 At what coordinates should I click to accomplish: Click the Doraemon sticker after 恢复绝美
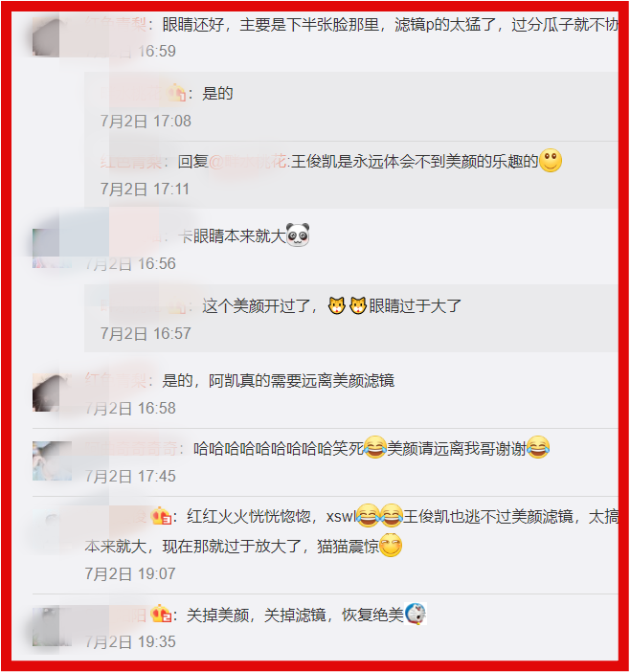coord(416,614)
